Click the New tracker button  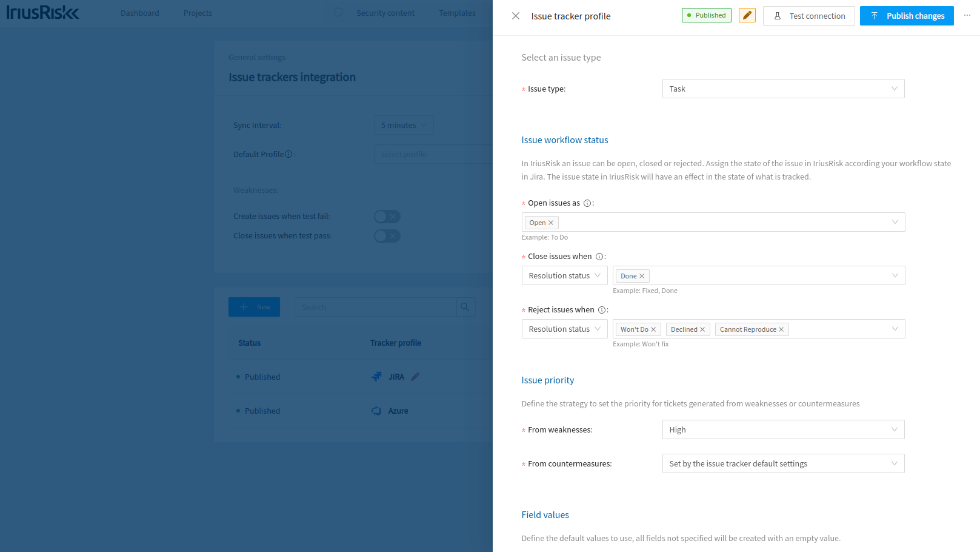[x=254, y=307]
